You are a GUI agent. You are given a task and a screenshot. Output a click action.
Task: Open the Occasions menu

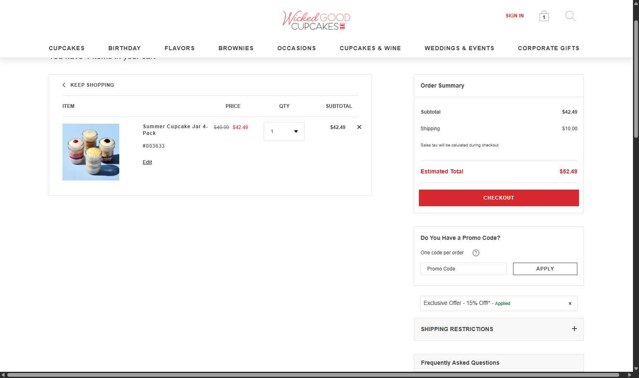297,48
